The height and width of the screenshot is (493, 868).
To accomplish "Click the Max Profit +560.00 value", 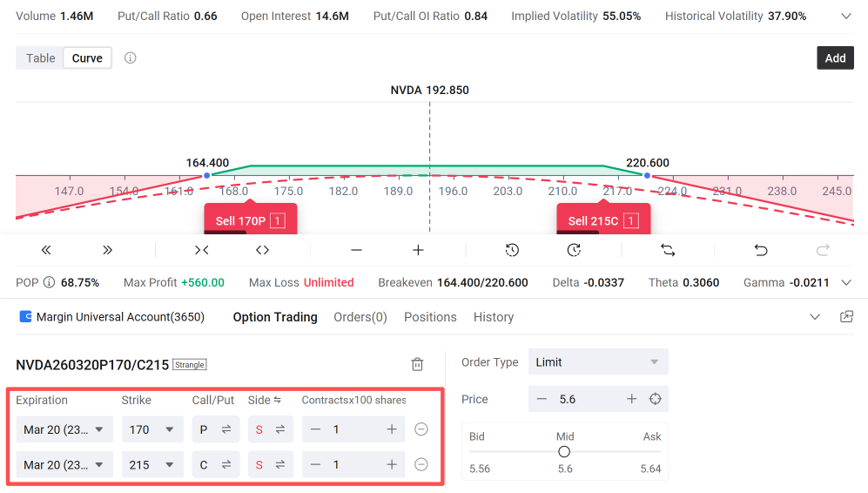I will tap(203, 282).
